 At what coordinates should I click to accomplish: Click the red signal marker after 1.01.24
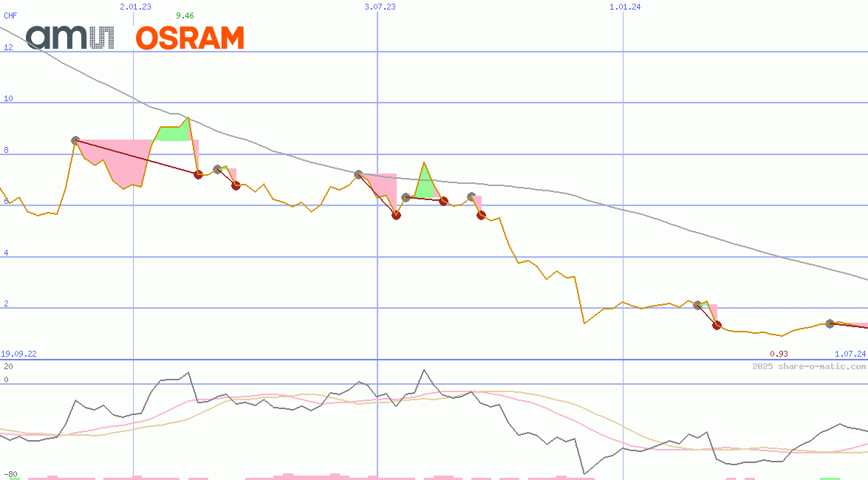click(x=717, y=326)
